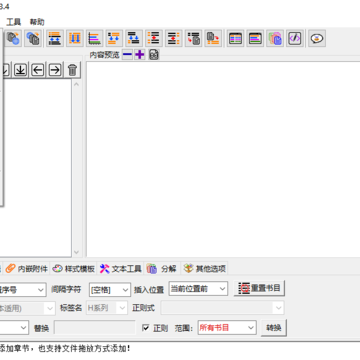
Task: Click the colorful stacked pages toolbar icon
Action: click(x=275, y=38)
